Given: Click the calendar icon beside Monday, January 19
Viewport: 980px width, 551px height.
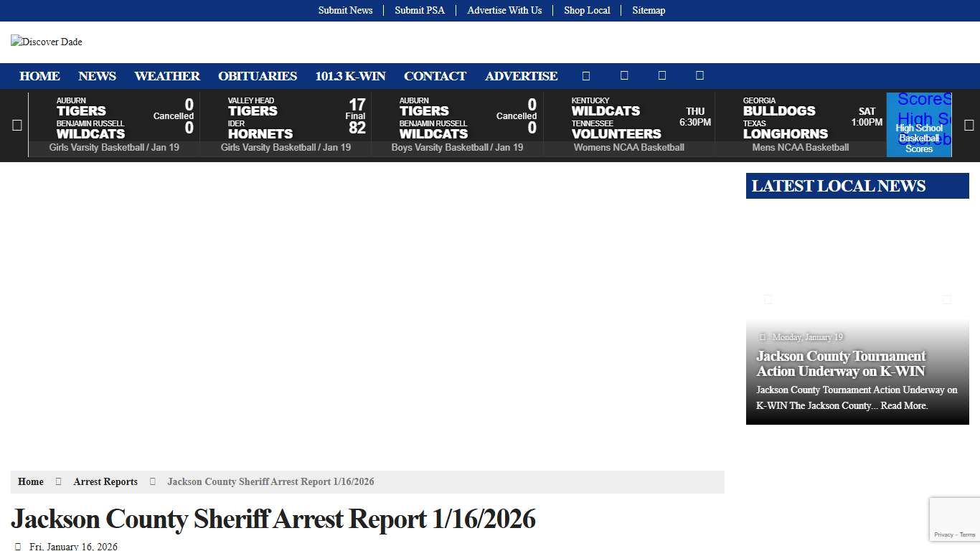Looking at the screenshot, I should 763,336.
